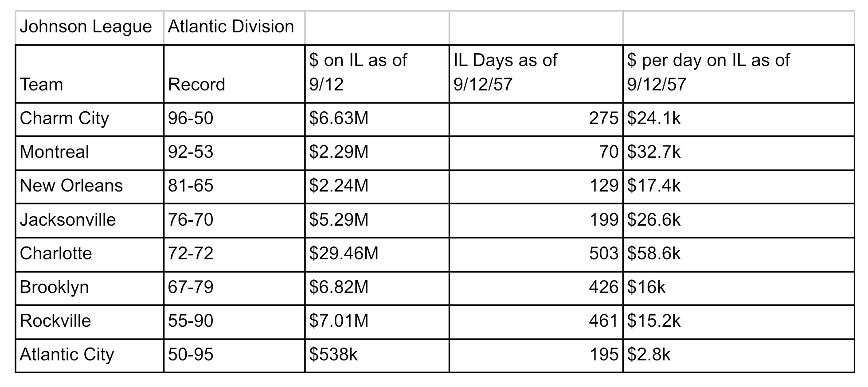The width and height of the screenshot is (868, 387).
Task: Select the 'IL Days as of 9/12/57' header
Action: point(536,74)
